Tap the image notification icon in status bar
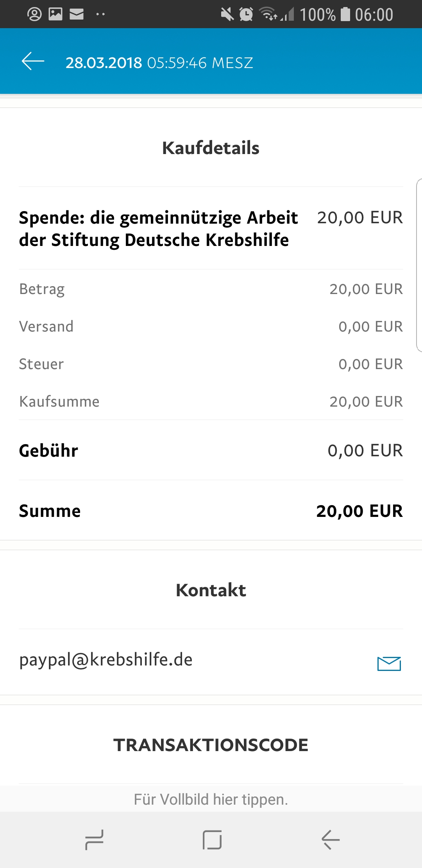 [x=55, y=14]
